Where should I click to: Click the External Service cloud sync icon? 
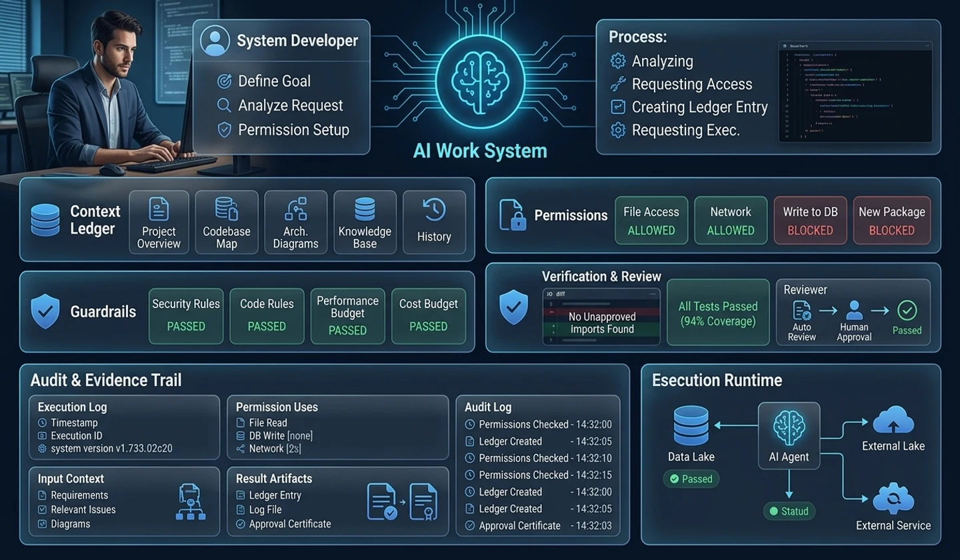pyautogui.click(x=893, y=499)
